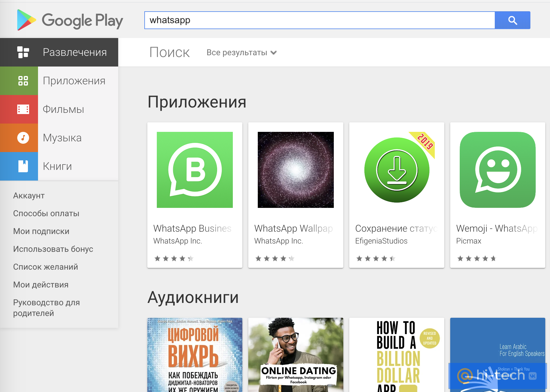Open the Wemoji smiley app icon

tap(498, 170)
